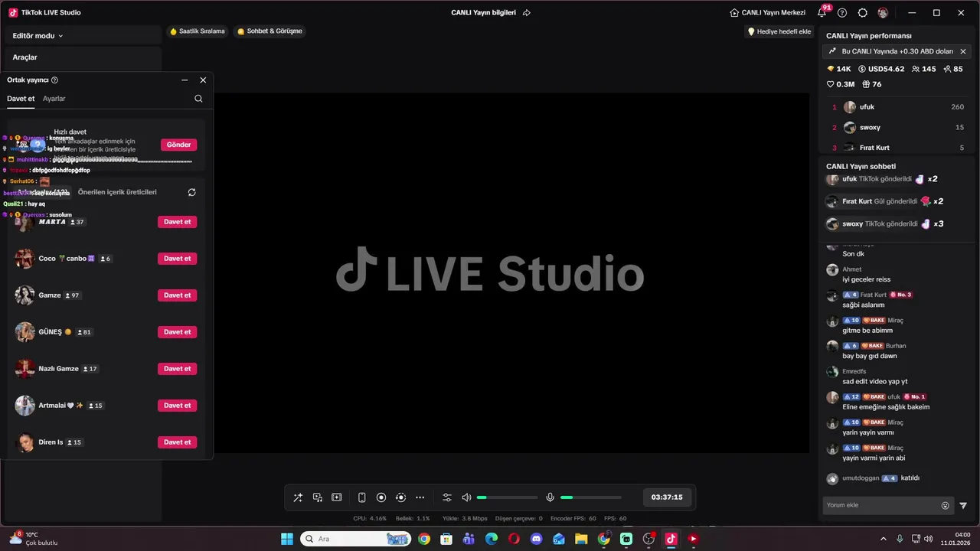Select the mobile phone preview icon
Image resolution: width=980 pixels, height=551 pixels.
(362, 497)
